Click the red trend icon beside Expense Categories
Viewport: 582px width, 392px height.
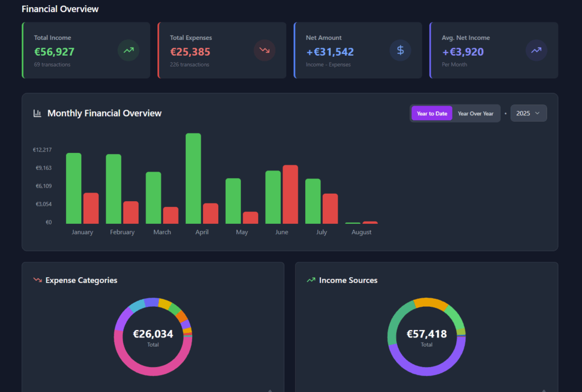(38, 280)
